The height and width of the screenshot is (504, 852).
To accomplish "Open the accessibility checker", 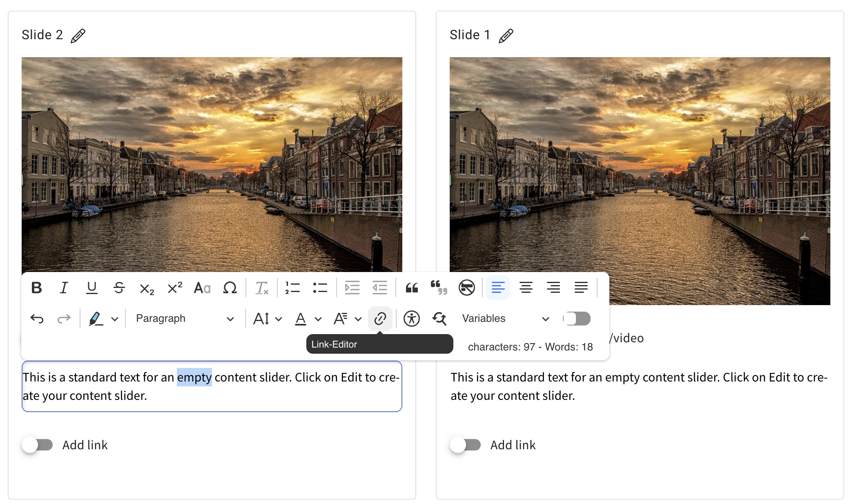I will coord(411,319).
